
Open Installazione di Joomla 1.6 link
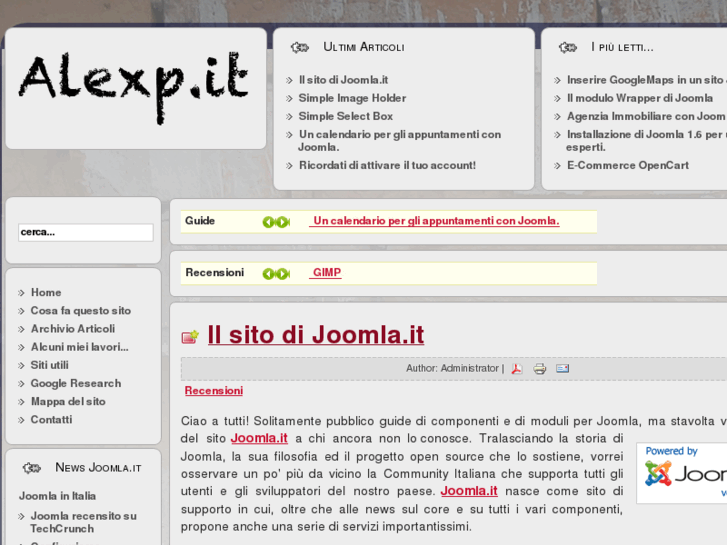pyautogui.click(x=646, y=141)
